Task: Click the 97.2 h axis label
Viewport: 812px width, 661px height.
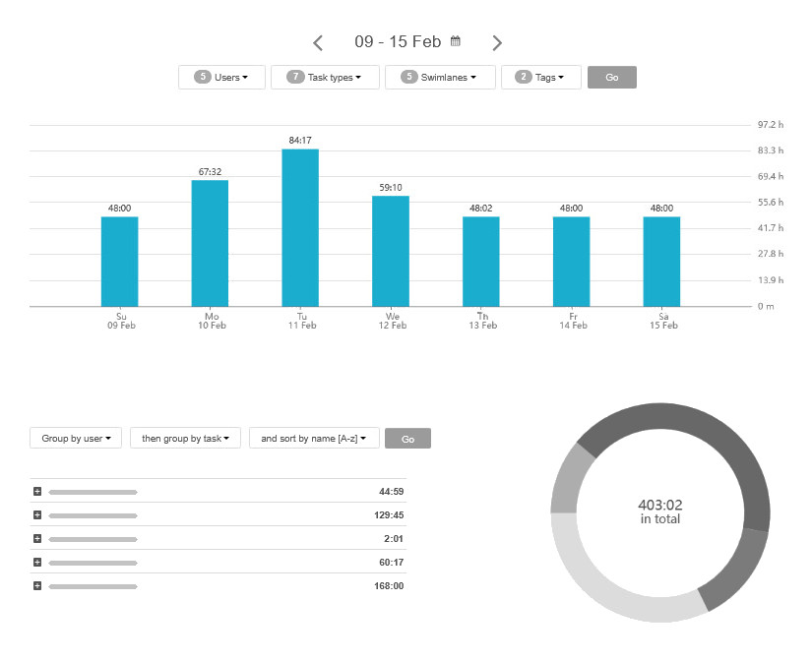Action: coord(770,124)
